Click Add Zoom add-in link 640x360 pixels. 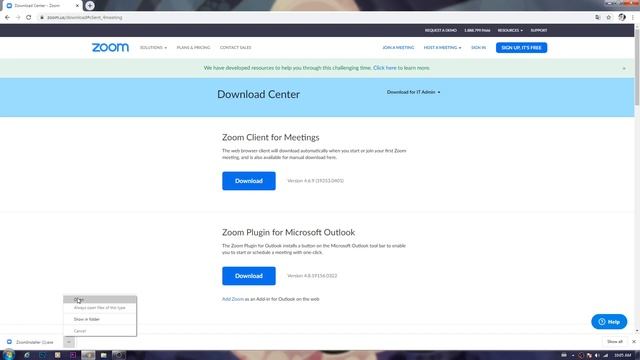[233, 299]
